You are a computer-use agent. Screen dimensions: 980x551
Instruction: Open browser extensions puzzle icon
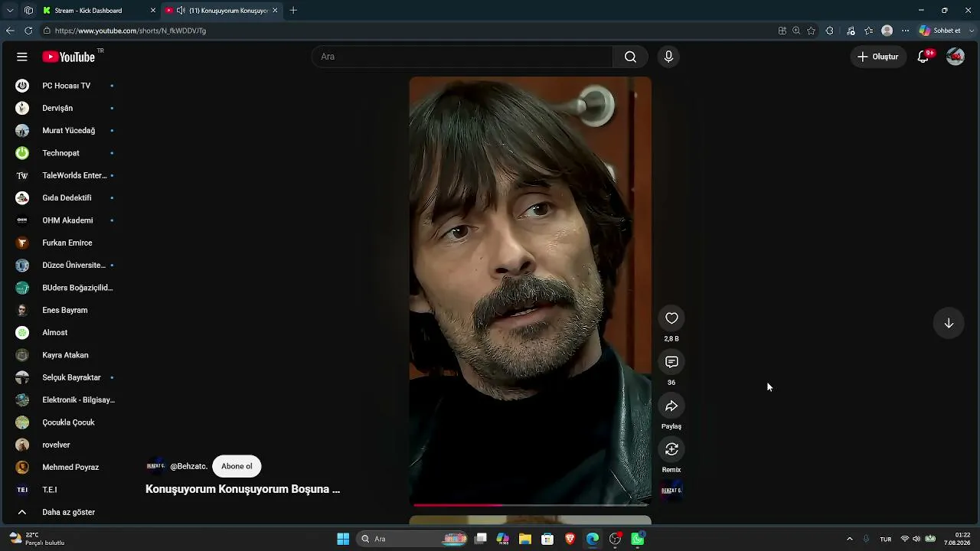pyautogui.click(x=829, y=31)
